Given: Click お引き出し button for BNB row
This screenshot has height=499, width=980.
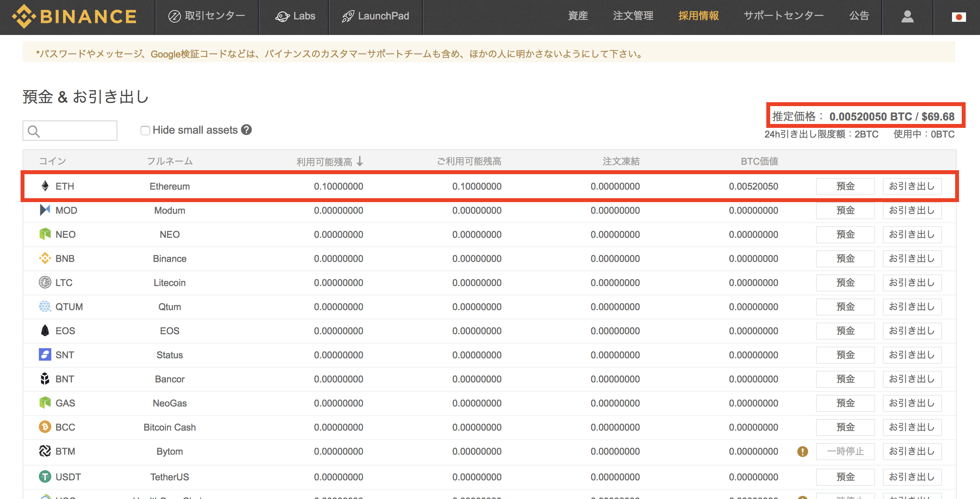Looking at the screenshot, I should click(x=912, y=258).
